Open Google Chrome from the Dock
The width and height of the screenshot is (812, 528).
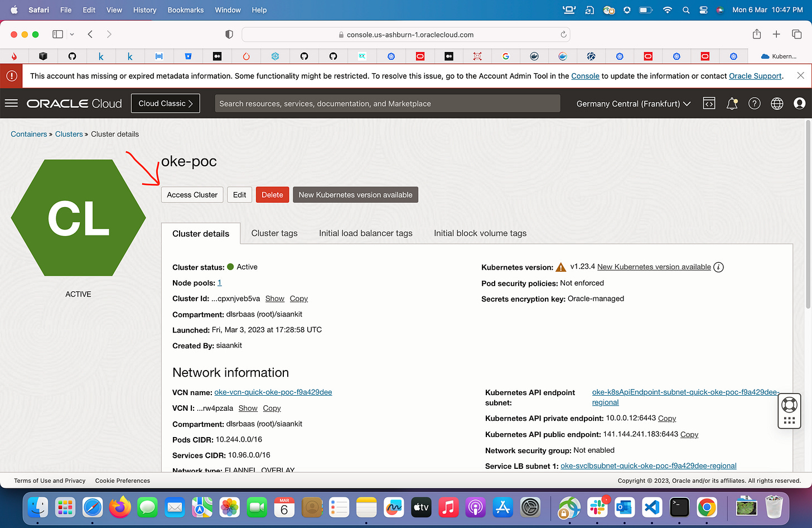click(707, 507)
